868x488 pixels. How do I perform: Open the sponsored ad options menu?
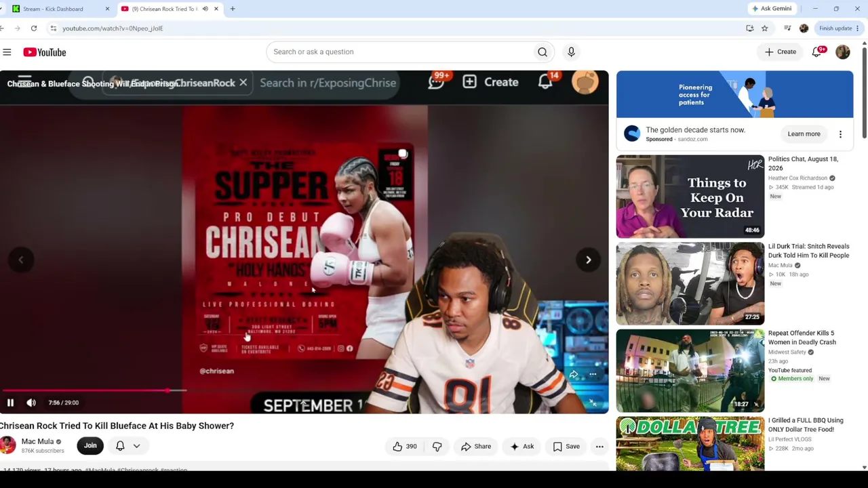pos(840,134)
